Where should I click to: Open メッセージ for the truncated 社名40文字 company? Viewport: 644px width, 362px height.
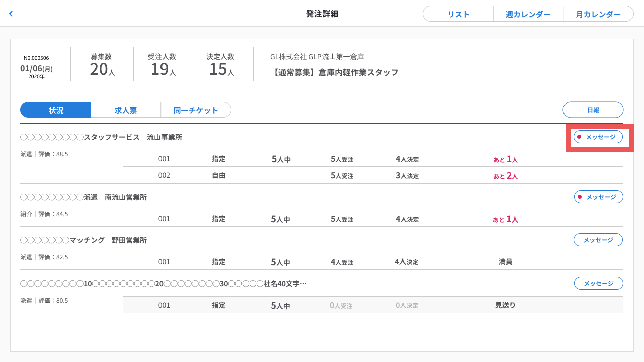click(x=598, y=283)
